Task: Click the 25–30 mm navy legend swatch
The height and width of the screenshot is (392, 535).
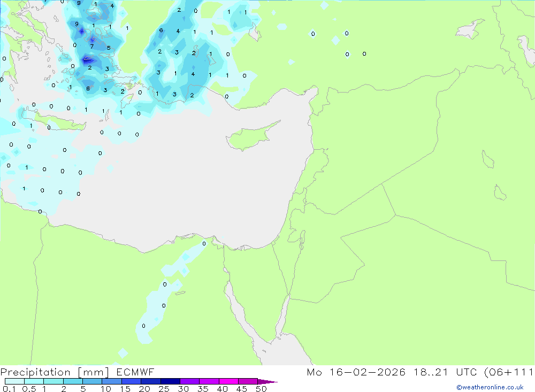Action: pos(170,381)
